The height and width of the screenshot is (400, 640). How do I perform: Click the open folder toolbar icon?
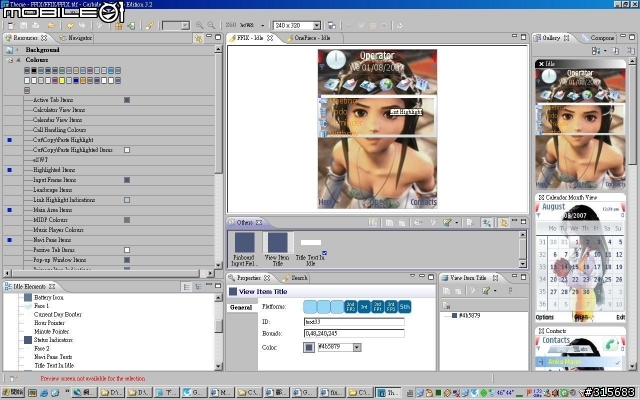pos(51,26)
